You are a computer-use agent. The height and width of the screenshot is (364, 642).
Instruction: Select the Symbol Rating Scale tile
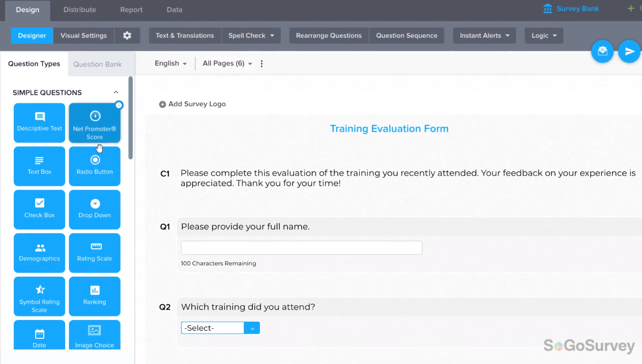coord(39,296)
